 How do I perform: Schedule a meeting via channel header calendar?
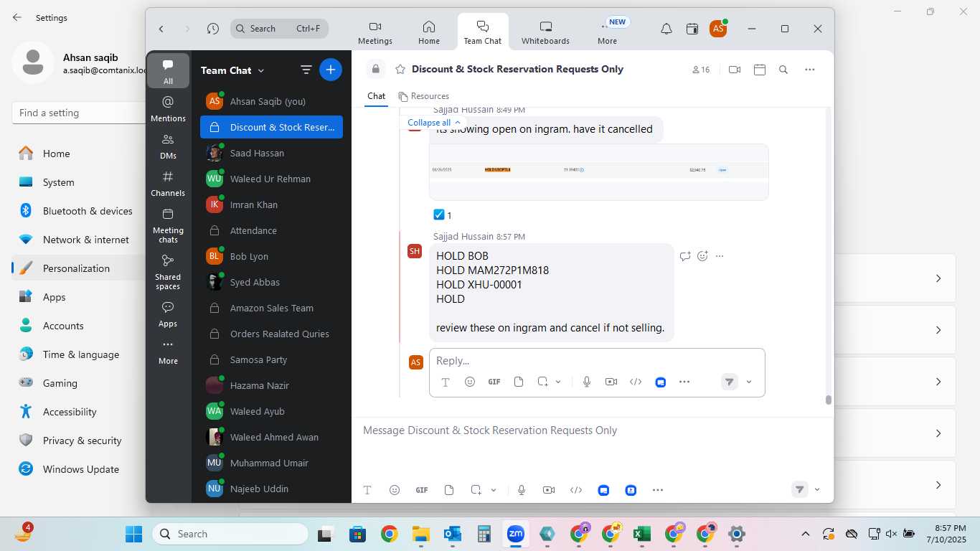click(x=760, y=70)
